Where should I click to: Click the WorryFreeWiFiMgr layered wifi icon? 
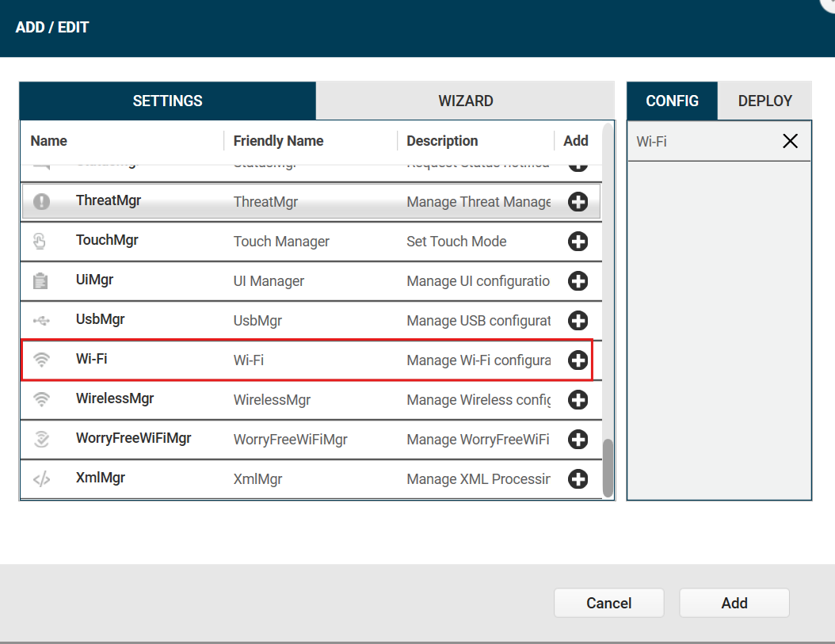(x=40, y=439)
